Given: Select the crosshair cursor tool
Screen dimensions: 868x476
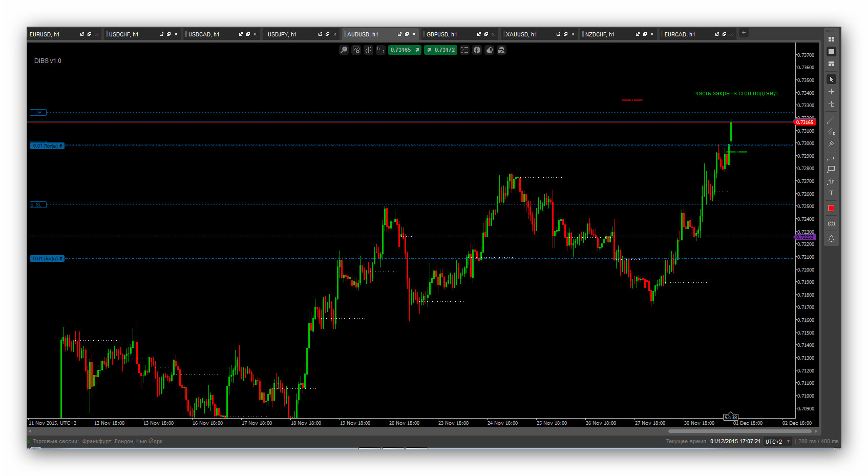Looking at the screenshot, I should (x=831, y=92).
